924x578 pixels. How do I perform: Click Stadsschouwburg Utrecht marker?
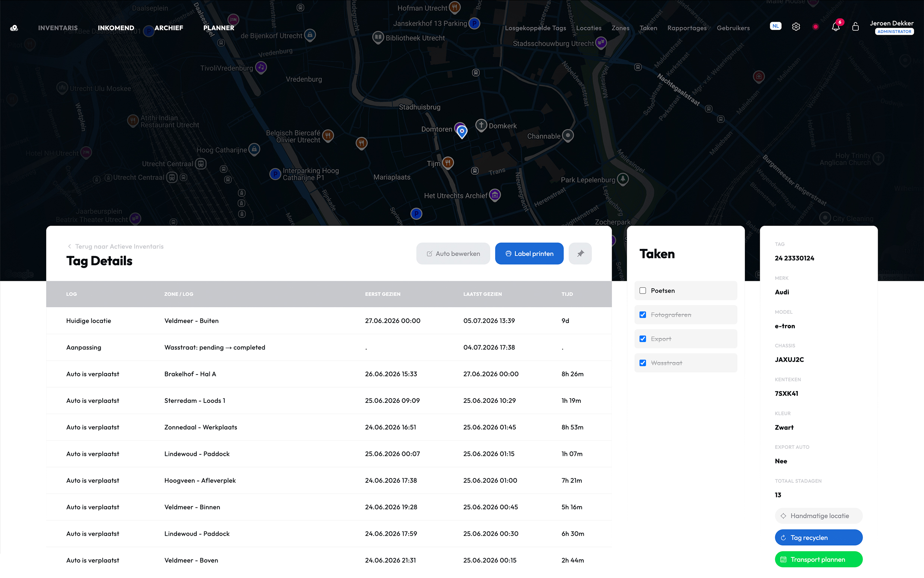(601, 43)
